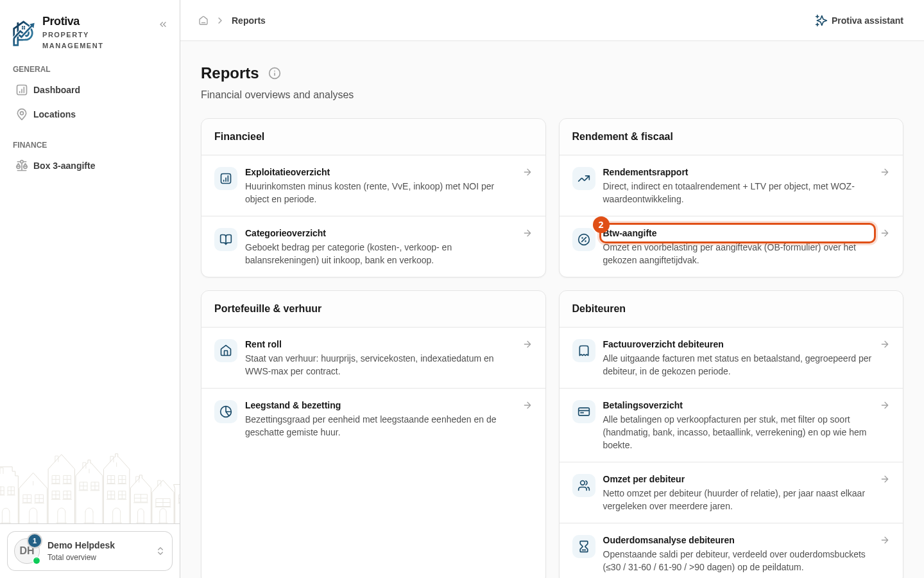Click the Omzet per debiteur people icon
The height and width of the screenshot is (578, 924).
click(584, 486)
